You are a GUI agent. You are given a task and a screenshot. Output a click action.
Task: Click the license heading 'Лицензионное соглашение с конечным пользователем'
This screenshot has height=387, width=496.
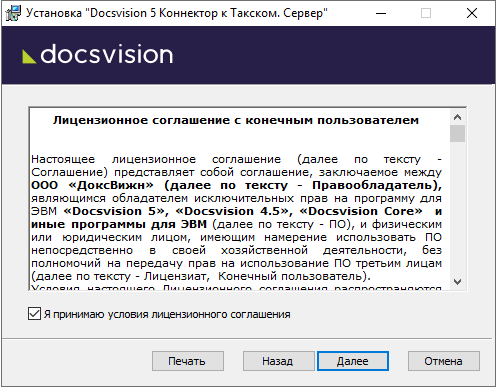point(236,120)
